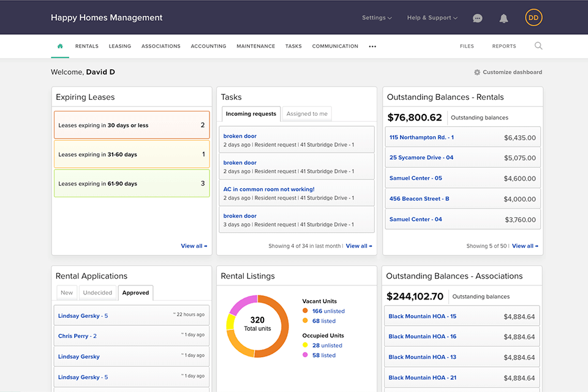Open the 166 unlisted vacant units link
Screen dimensions: 588x392
(x=328, y=311)
